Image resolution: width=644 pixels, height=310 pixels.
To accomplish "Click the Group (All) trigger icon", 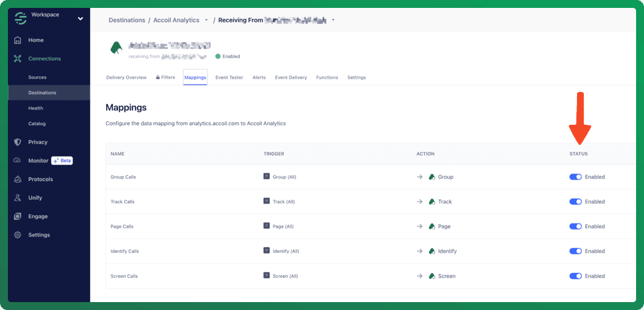I will [x=267, y=177].
